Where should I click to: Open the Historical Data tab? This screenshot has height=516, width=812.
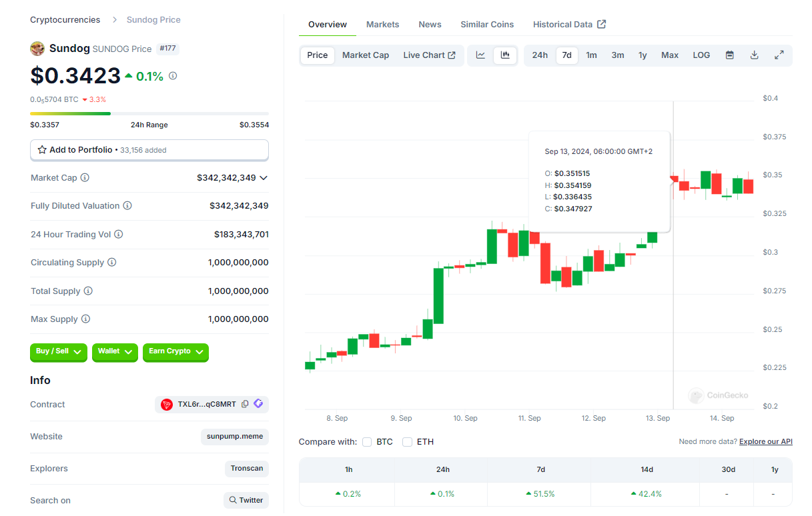(569, 25)
